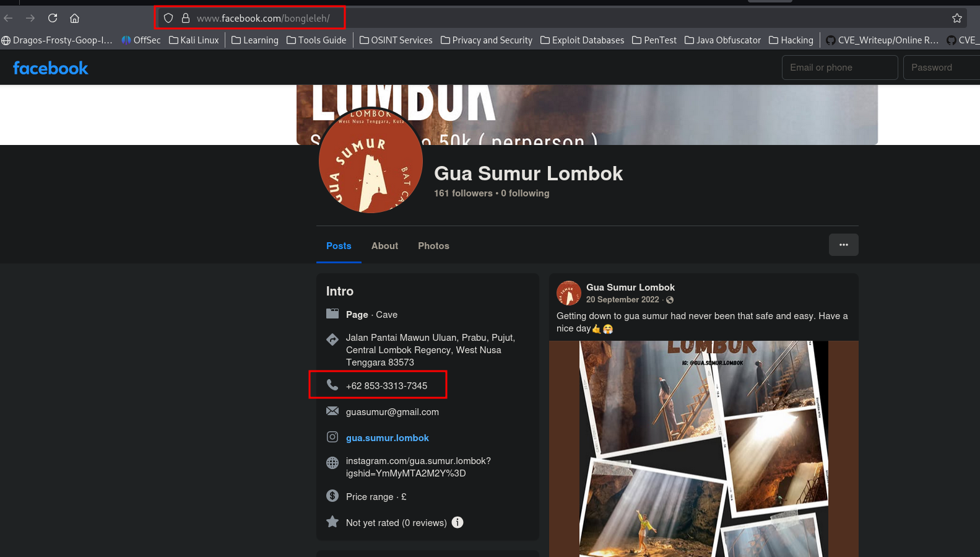Open the Kali Linux bookmark folder
The image size is (980, 557).
[194, 40]
